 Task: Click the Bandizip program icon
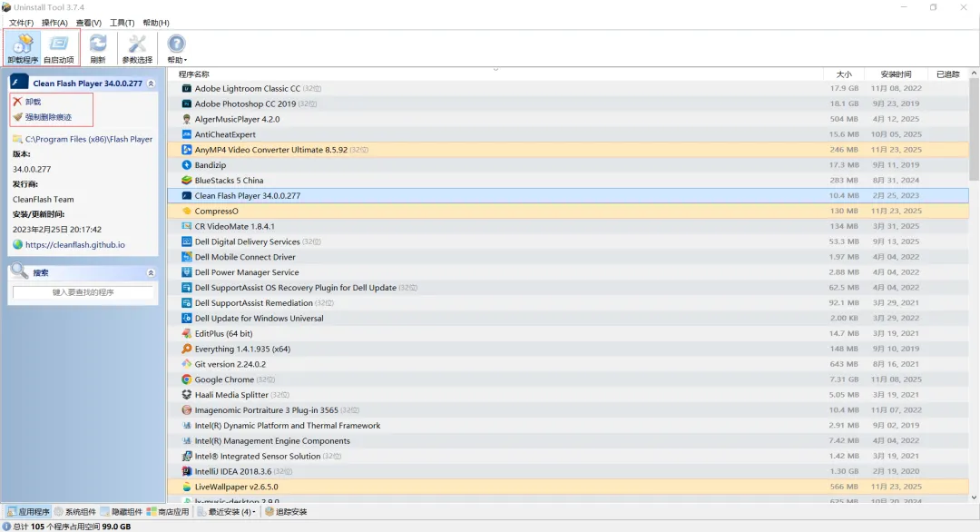[186, 165]
